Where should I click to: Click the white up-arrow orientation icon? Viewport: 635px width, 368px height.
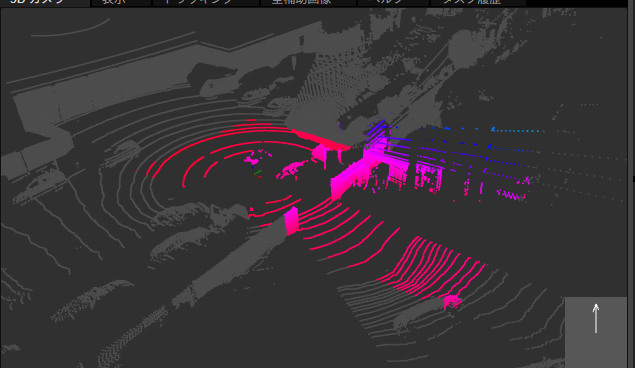pyautogui.click(x=596, y=319)
